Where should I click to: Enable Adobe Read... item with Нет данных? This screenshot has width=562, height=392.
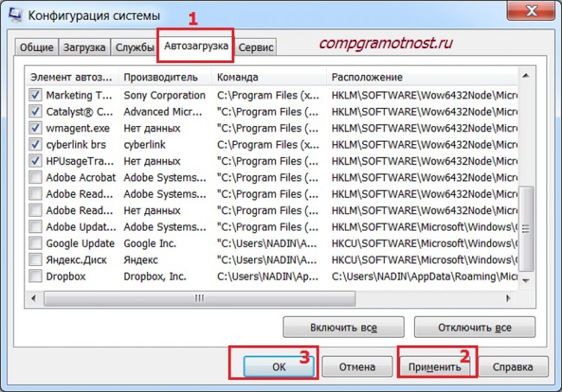click(35, 210)
